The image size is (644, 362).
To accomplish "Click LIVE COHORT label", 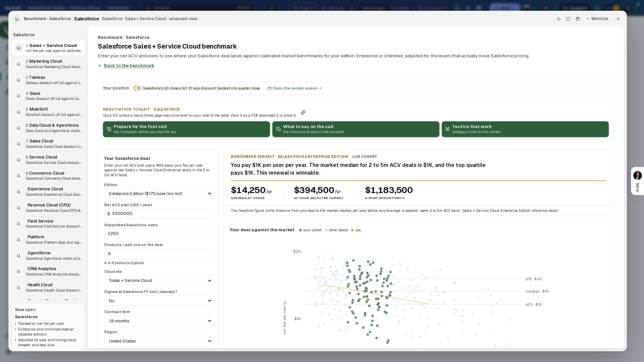I will coord(365,157).
